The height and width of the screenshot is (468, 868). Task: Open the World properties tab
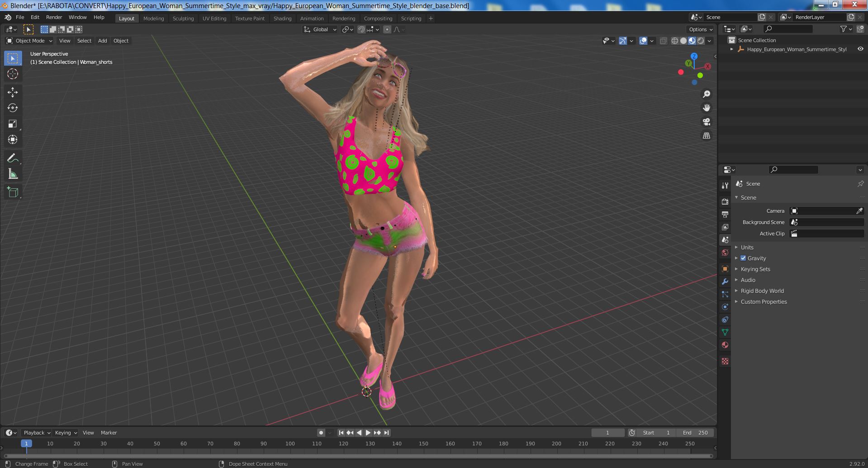click(725, 253)
